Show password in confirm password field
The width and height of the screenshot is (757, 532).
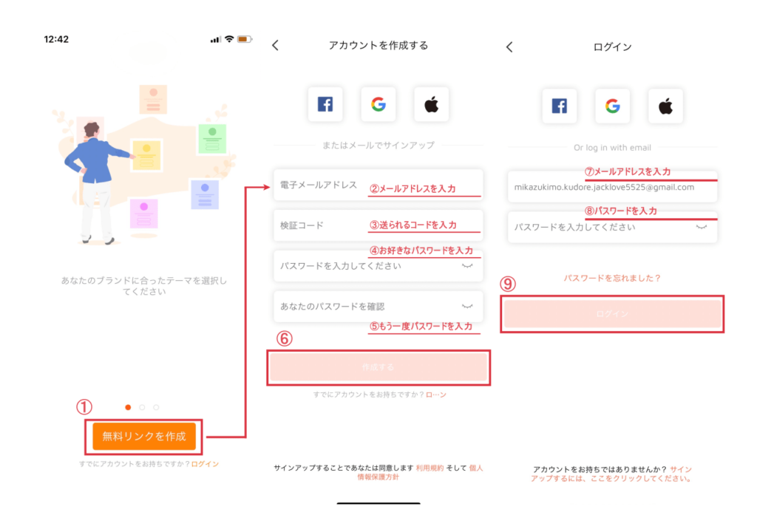pos(467,306)
